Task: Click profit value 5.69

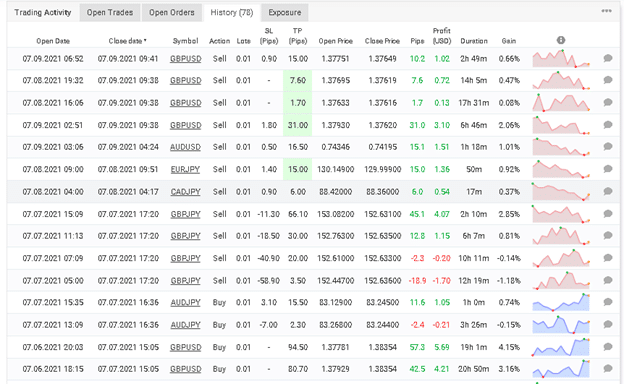Action: [442, 347]
